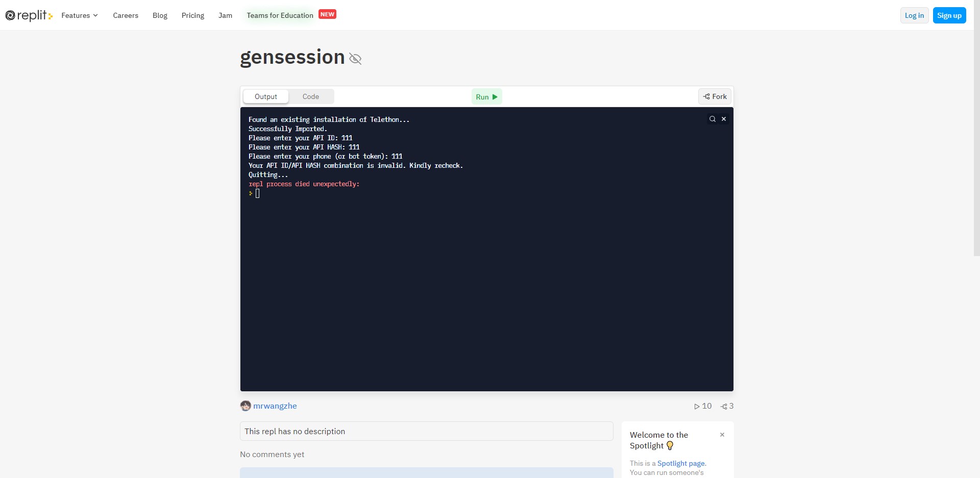The height and width of the screenshot is (478, 980).
Task: Expand the Features dropdown menu
Action: tap(80, 15)
